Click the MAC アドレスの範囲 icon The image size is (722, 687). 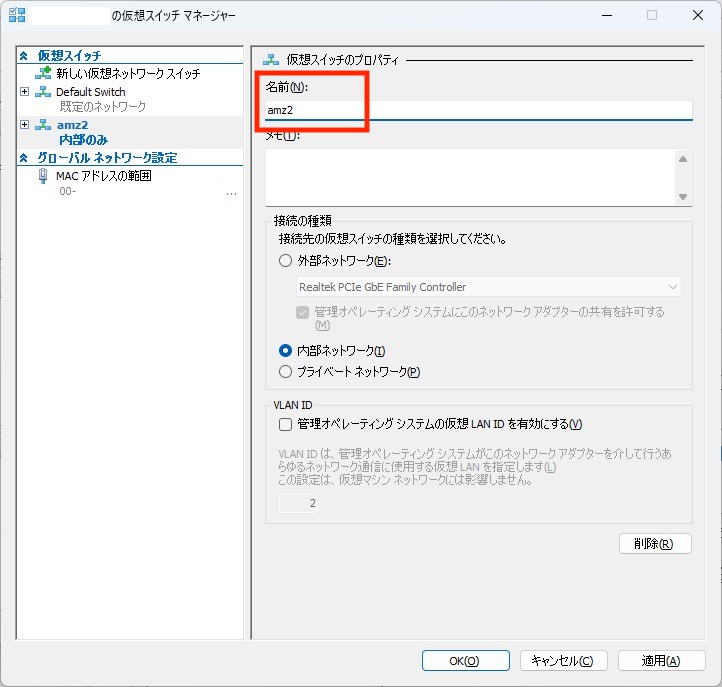(x=43, y=176)
